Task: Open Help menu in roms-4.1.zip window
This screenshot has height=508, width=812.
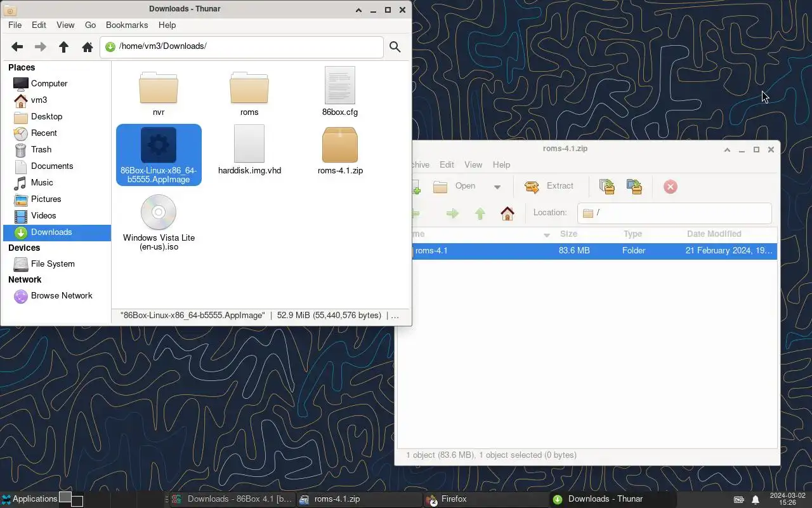Action: coord(501,164)
